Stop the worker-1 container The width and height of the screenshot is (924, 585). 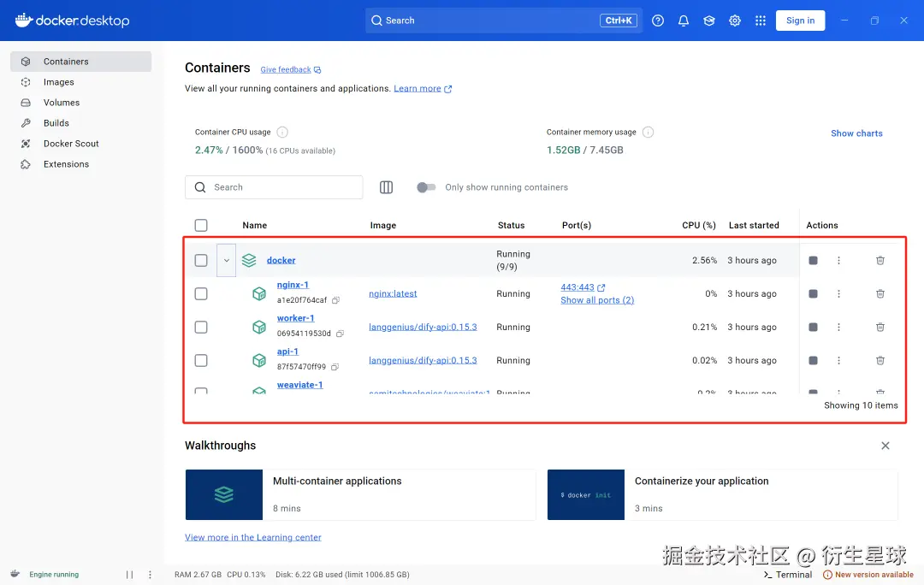pyautogui.click(x=814, y=327)
